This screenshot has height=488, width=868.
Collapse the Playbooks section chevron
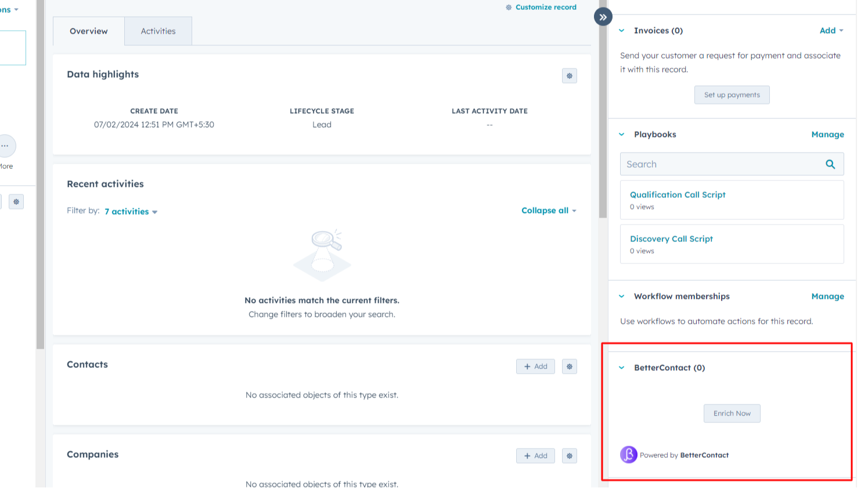pyautogui.click(x=622, y=135)
